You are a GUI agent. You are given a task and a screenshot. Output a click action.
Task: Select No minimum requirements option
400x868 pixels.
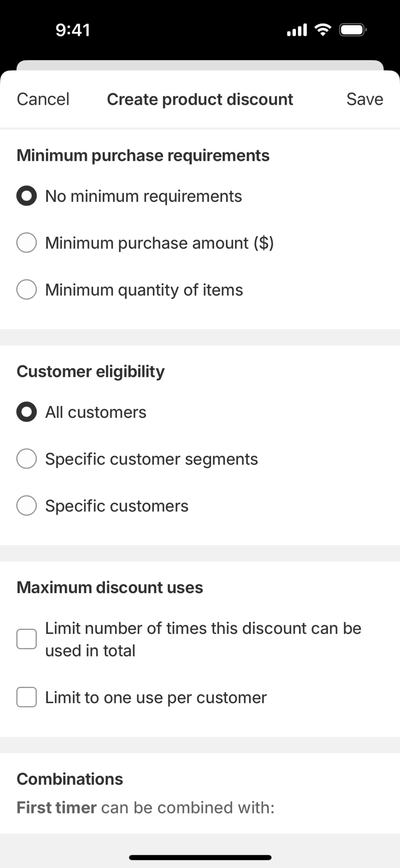point(27,196)
